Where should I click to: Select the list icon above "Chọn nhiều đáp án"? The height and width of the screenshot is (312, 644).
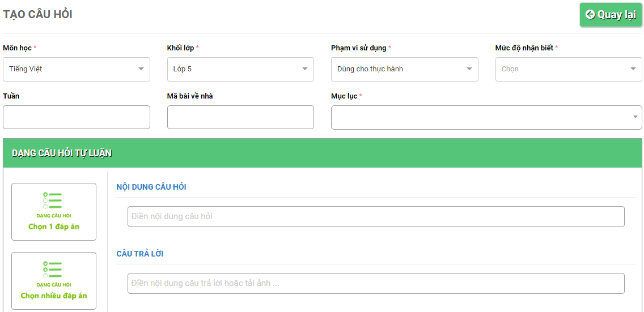53,270
